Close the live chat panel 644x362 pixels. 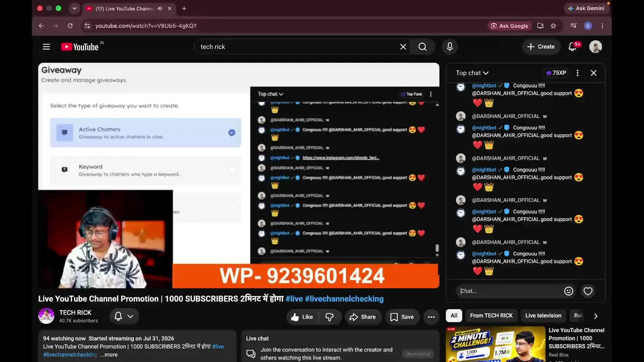coord(594,73)
